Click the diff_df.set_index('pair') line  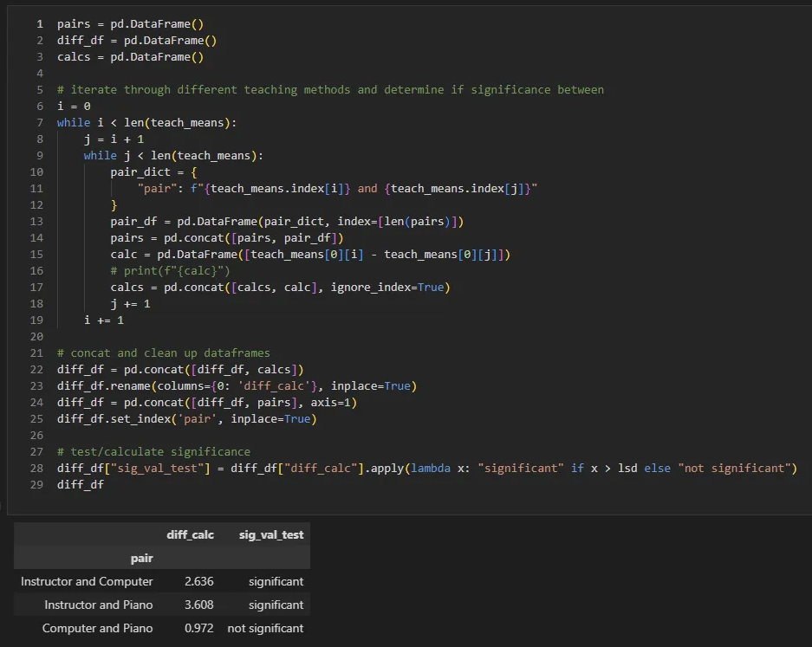186,419
